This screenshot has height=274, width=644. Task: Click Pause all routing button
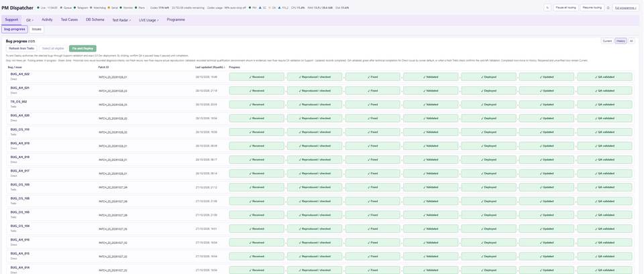click(566, 7)
